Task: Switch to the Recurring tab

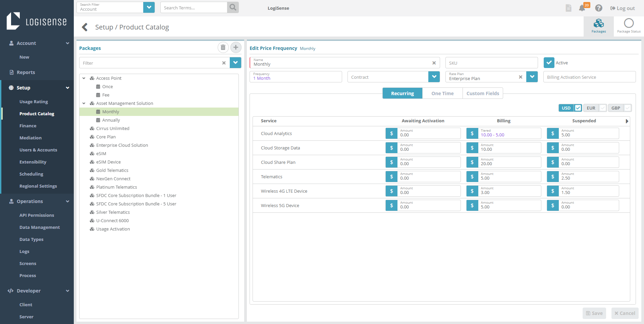Action: [402, 93]
